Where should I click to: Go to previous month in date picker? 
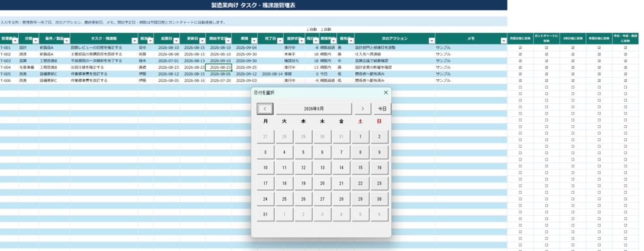click(265, 109)
